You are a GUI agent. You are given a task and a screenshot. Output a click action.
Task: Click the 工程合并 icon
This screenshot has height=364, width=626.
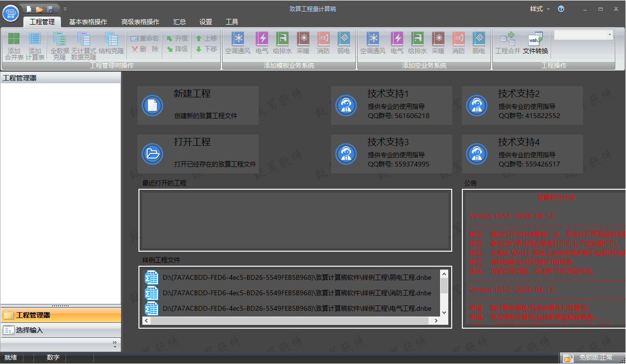pos(508,43)
